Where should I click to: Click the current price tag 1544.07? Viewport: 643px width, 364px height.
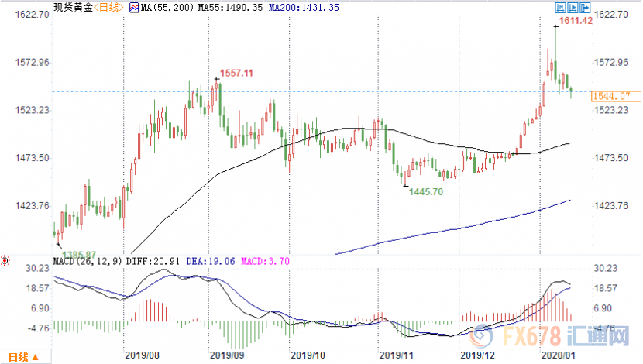click(616, 96)
